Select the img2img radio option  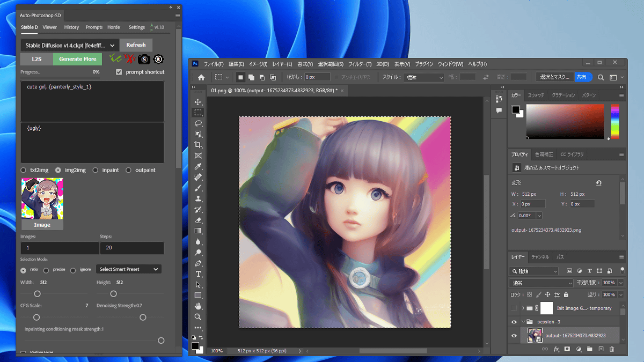58,170
